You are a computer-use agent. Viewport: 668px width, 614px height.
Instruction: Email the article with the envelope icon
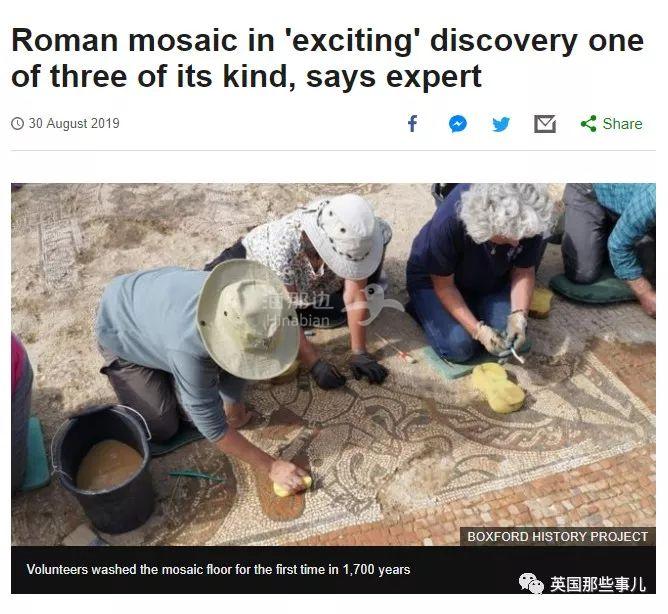(x=545, y=124)
